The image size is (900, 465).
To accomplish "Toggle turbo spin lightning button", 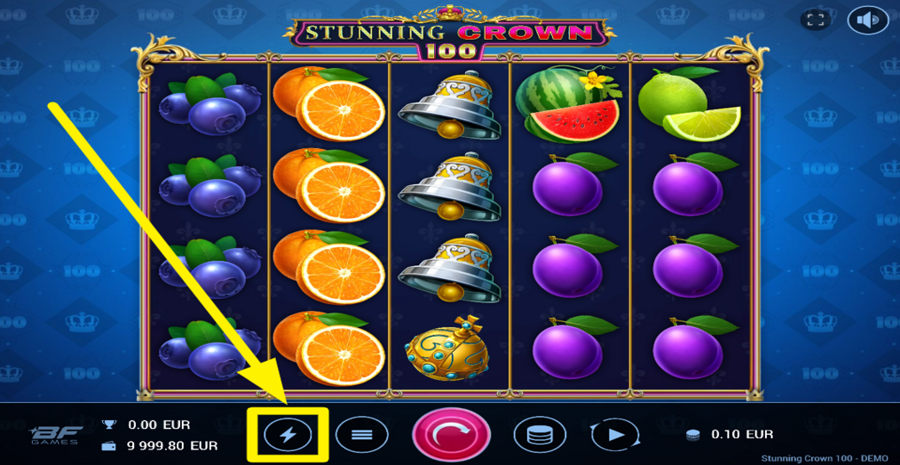I will click(288, 435).
